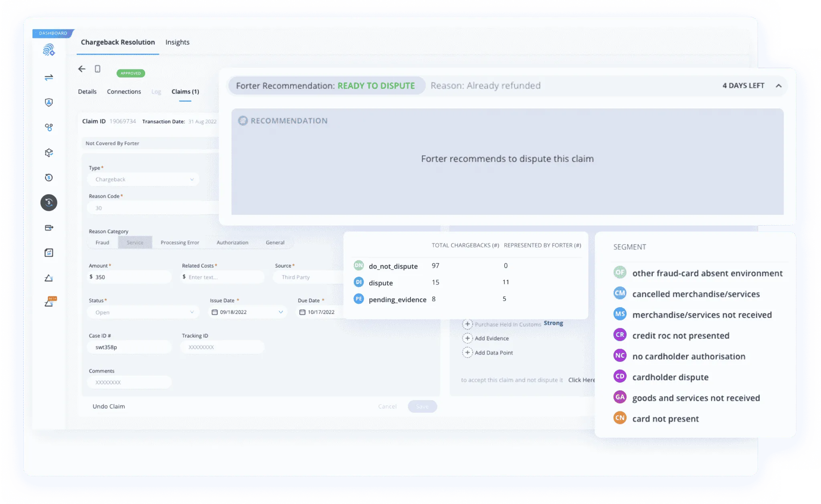Switch to the Insights tab

[x=177, y=42]
